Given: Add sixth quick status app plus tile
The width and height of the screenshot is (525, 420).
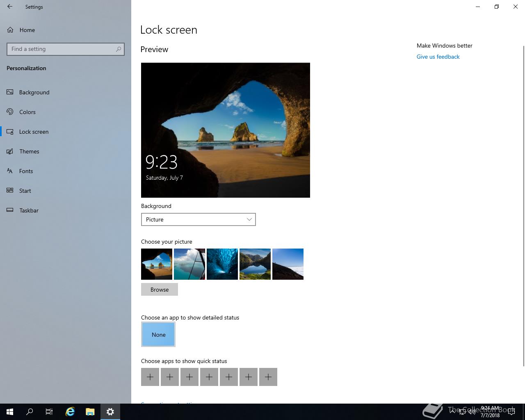Looking at the screenshot, I should tap(249, 377).
